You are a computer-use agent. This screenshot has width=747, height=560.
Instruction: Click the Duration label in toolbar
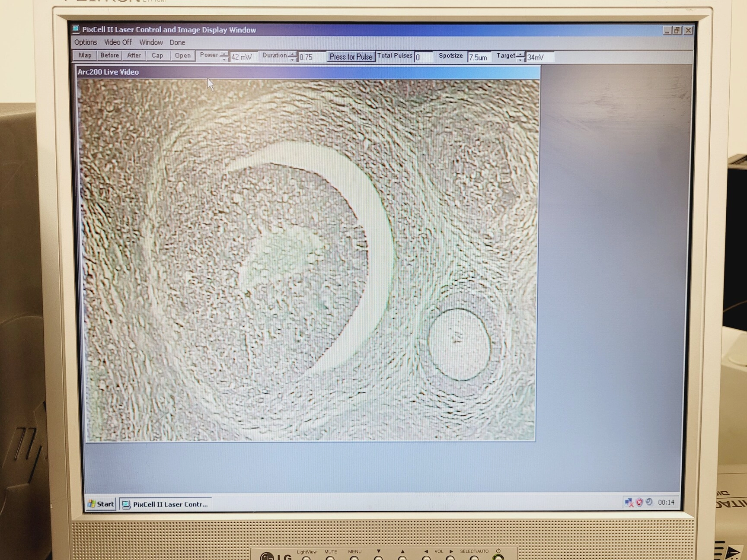(275, 55)
